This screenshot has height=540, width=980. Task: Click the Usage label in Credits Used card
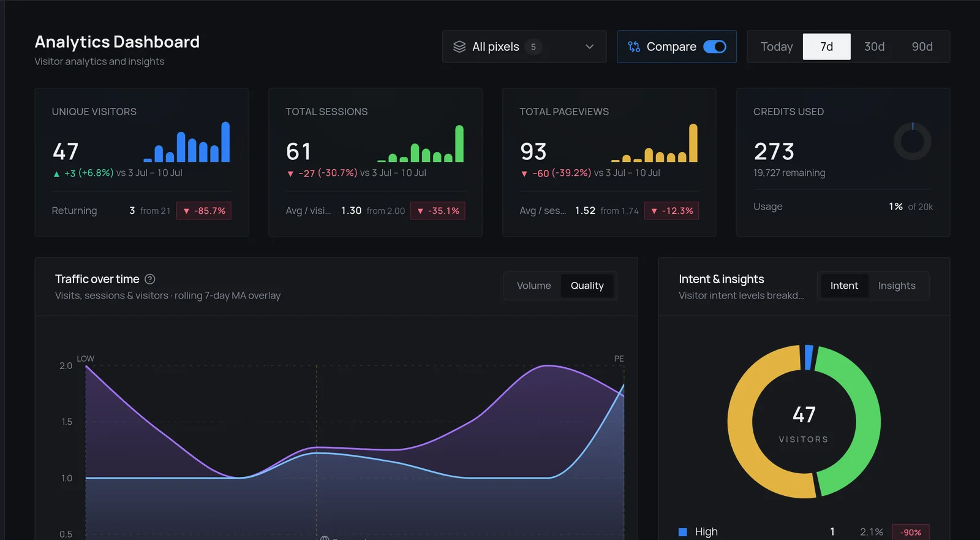[768, 207]
